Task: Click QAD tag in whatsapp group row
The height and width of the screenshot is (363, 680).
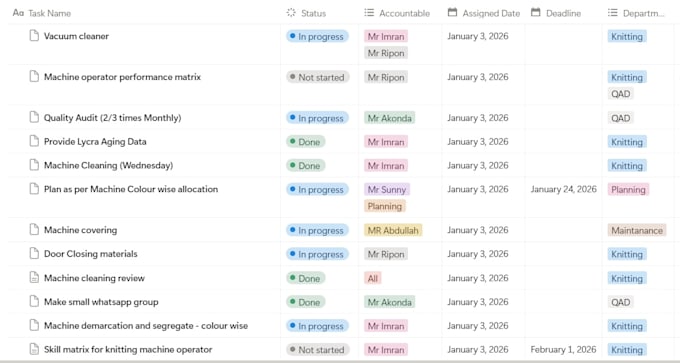Action: [x=621, y=302]
